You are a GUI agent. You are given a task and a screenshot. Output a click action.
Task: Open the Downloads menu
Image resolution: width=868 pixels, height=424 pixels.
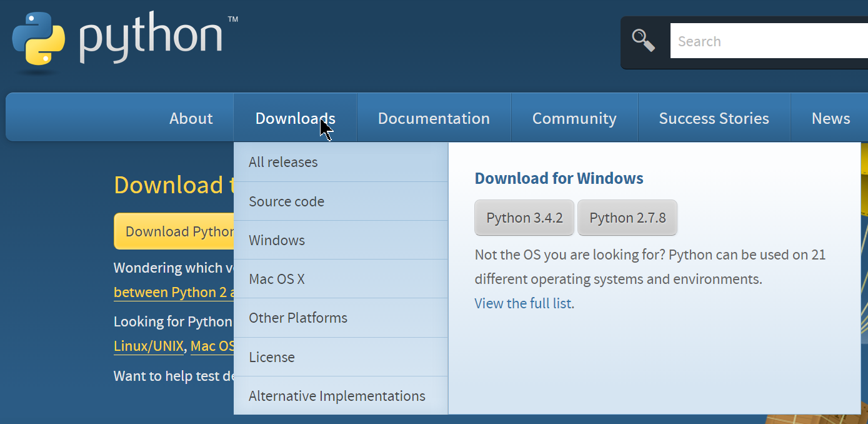coord(295,118)
